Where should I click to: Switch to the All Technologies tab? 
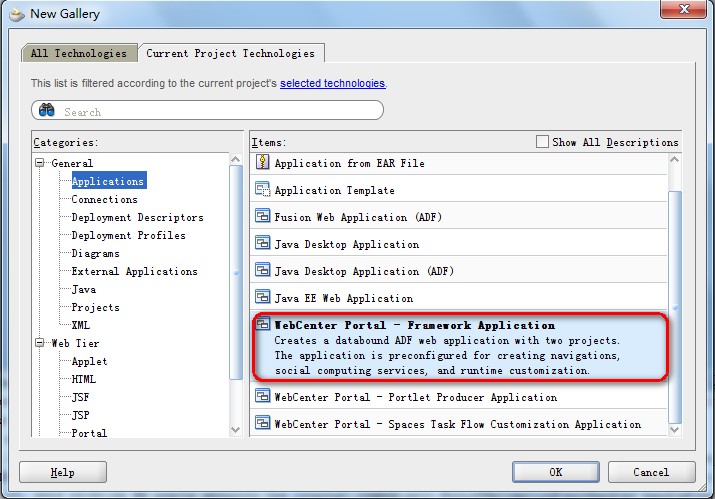[x=79, y=53]
